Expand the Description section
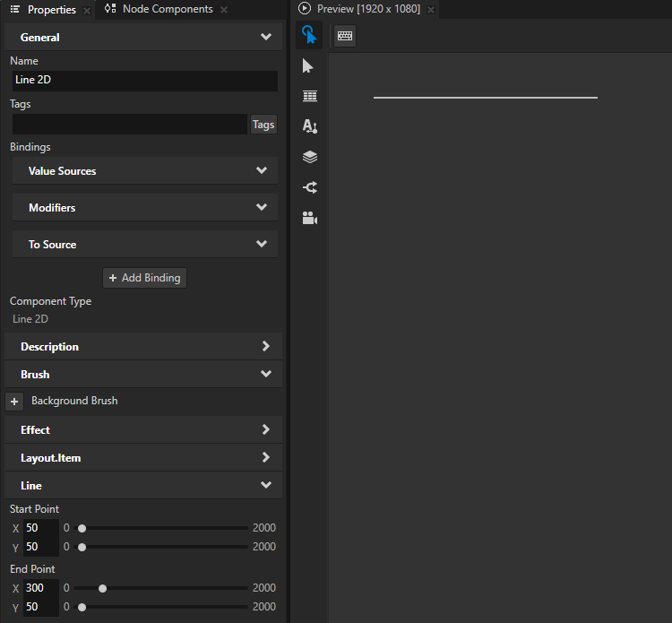This screenshot has width=672, height=623. 265,347
